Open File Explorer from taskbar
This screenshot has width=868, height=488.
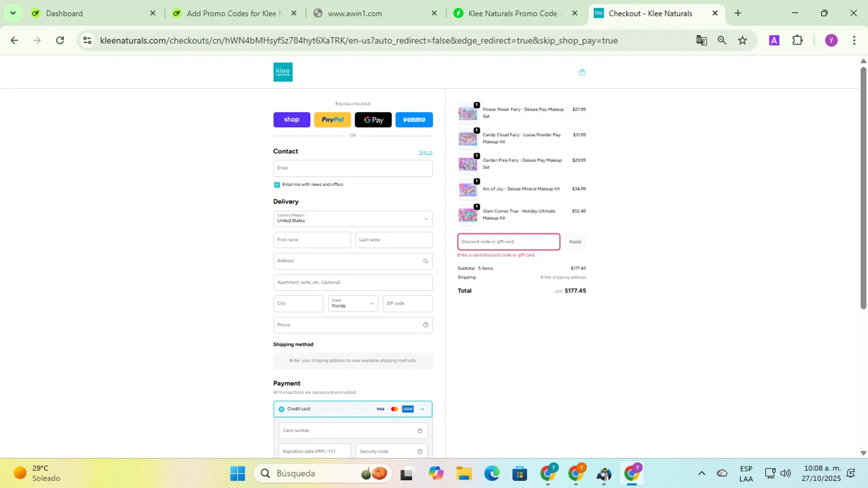[464, 474]
